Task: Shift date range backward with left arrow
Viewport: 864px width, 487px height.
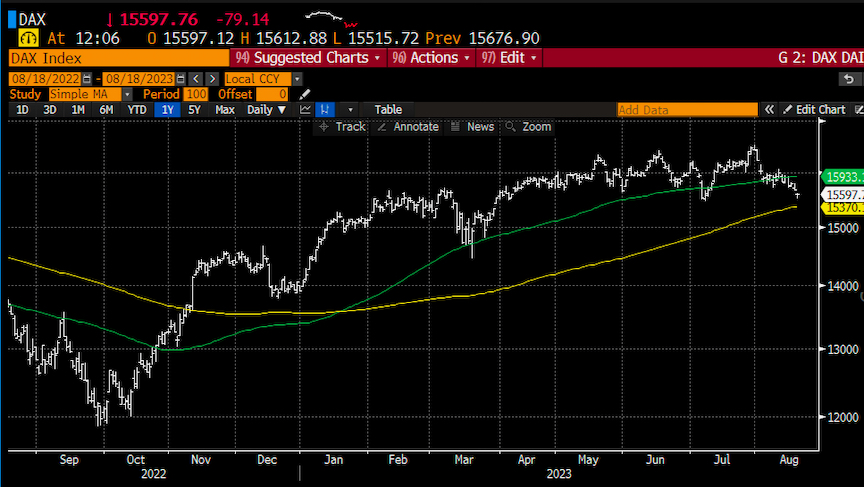Action: pos(196,79)
